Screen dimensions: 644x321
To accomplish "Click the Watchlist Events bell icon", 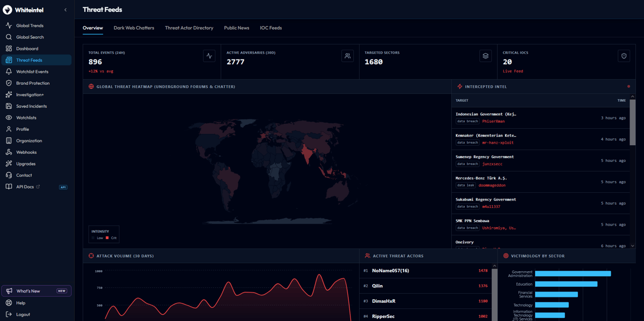I will click(x=9, y=72).
